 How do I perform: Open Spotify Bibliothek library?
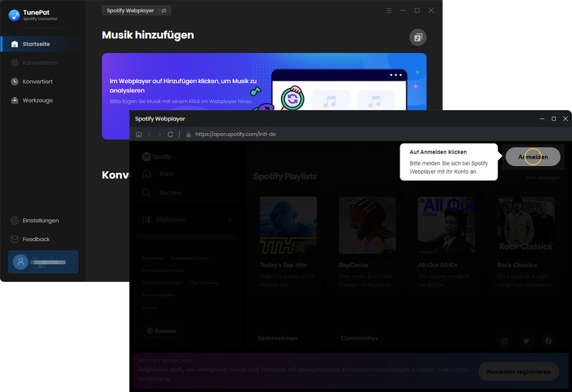pos(164,220)
